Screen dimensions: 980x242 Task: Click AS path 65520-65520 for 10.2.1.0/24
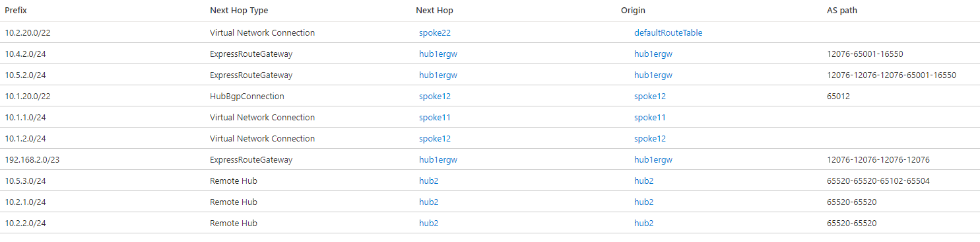851,202
